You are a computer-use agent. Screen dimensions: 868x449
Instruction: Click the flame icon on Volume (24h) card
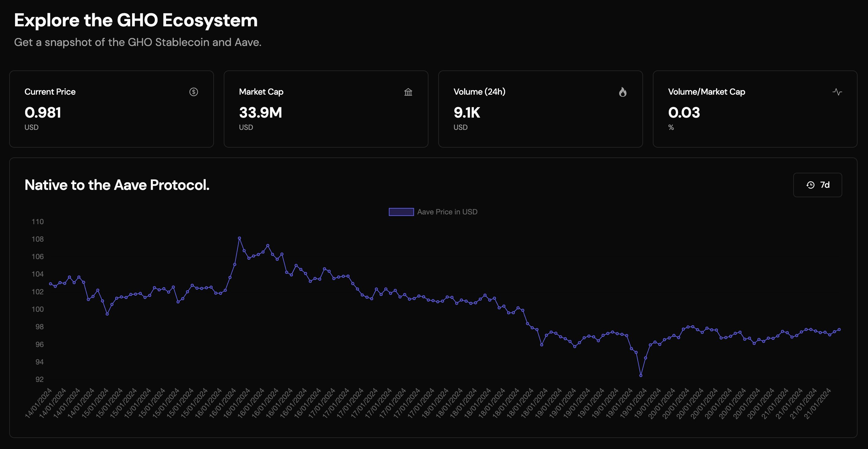pyautogui.click(x=623, y=92)
